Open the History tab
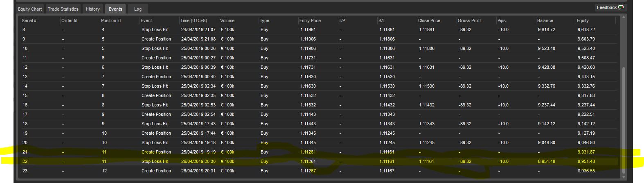This screenshot has height=183, width=644. click(x=93, y=9)
